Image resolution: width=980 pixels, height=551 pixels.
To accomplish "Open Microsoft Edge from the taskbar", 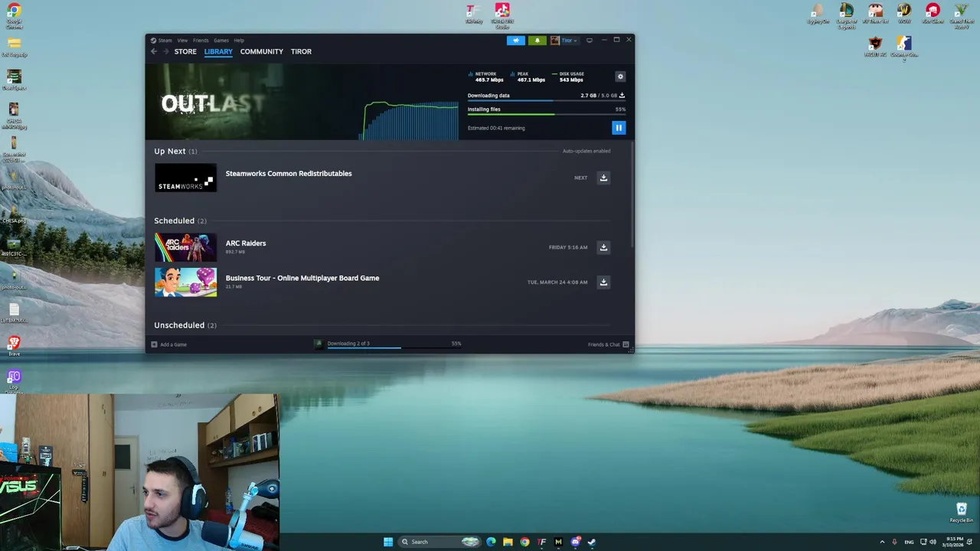I will point(491,542).
